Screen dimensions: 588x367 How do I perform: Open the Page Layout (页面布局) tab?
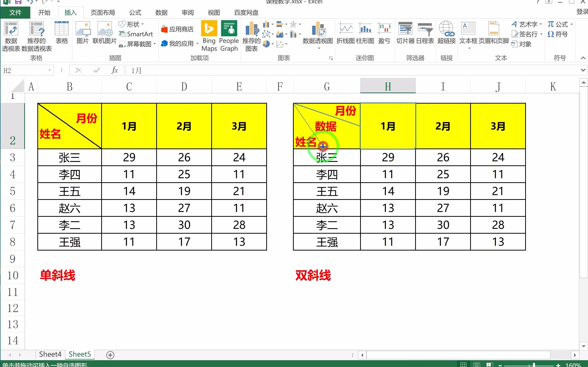coord(103,13)
